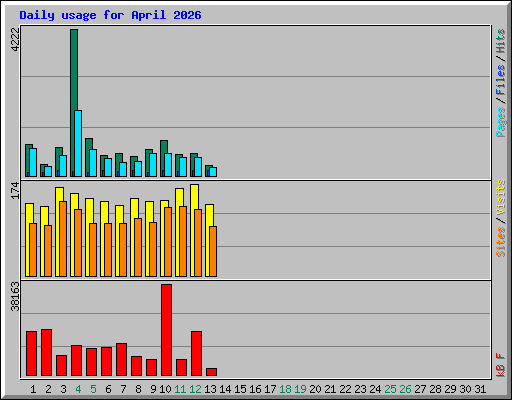Click green day label 19 on the x-axis
Image resolution: width=512 pixels, height=400 pixels.
tap(300, 389)
